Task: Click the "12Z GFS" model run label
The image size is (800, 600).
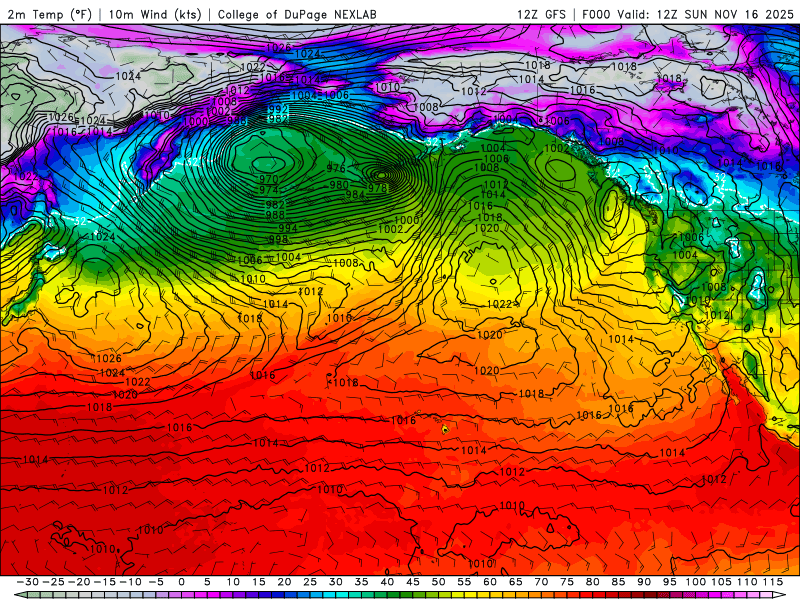Action: 541,14
